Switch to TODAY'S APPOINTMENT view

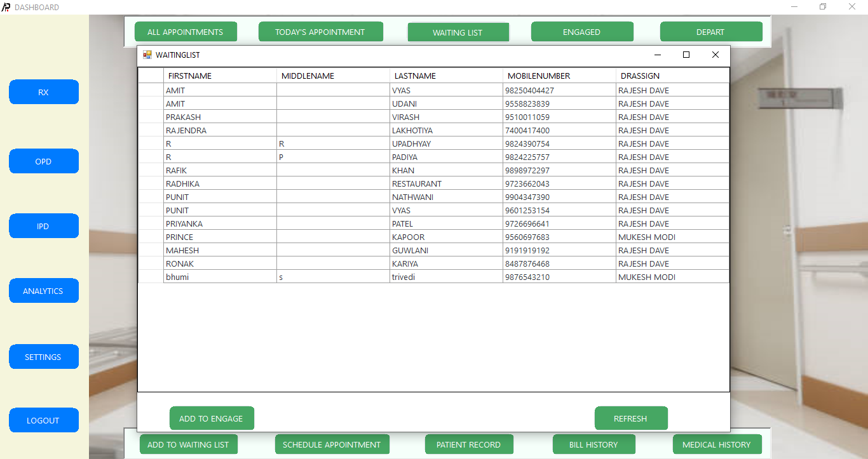[320, 32]
